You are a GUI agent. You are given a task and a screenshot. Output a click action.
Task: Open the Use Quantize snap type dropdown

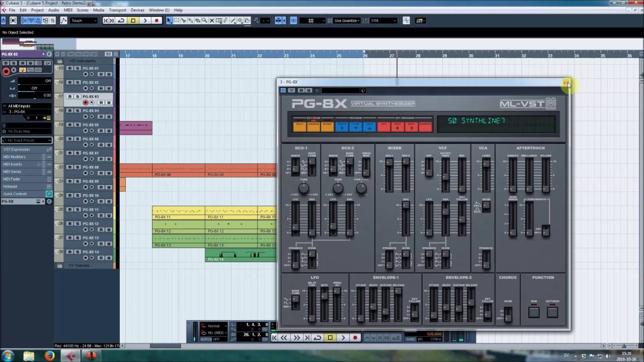pos(346,21)
